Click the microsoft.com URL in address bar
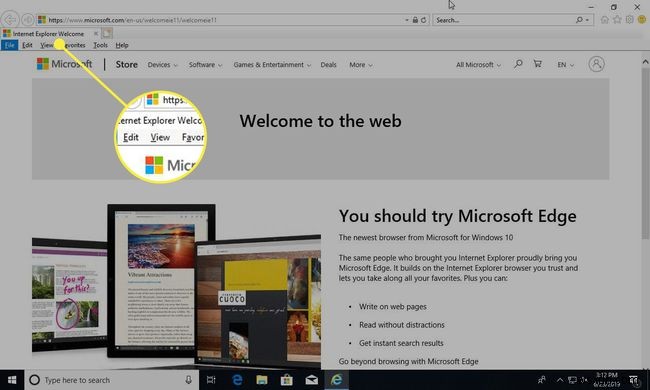Image resolution: width=650 pixels, height=390 pixels. [133, 20]
